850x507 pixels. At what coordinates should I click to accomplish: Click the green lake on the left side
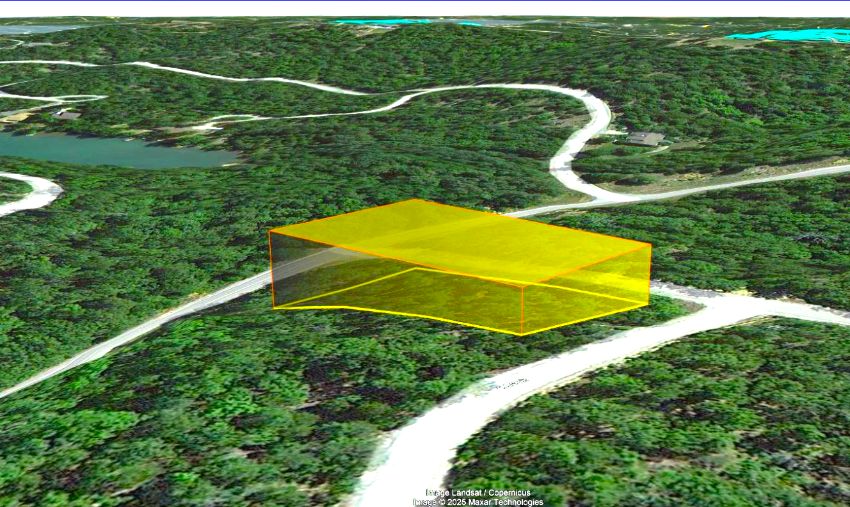108,151
